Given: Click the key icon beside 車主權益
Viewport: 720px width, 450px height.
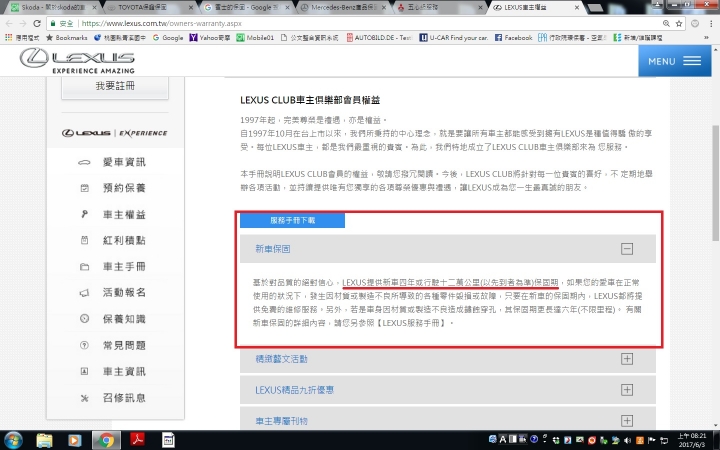Looking at the screenshot, I should [84, 214].
